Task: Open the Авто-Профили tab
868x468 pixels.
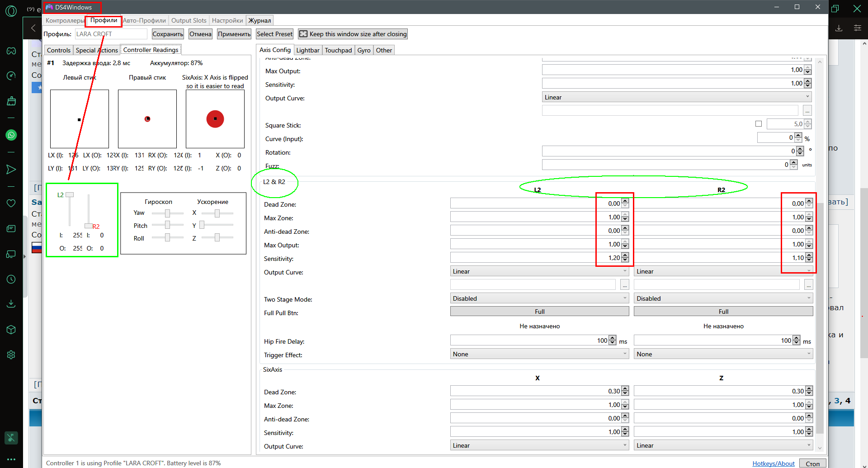Action: pos(144,20)
